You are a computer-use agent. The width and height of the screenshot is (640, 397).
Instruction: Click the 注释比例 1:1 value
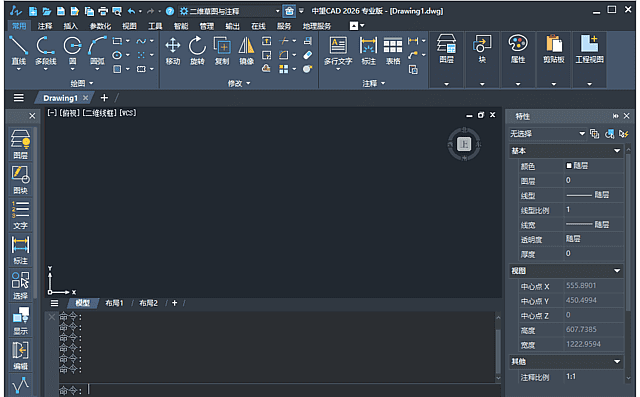pyautogui.click(x=594, y=377)
